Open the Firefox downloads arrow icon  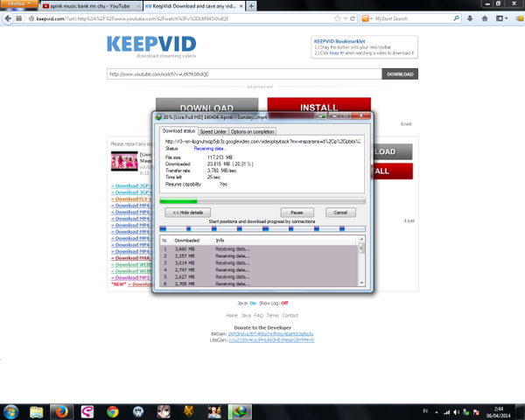point(470,18)
